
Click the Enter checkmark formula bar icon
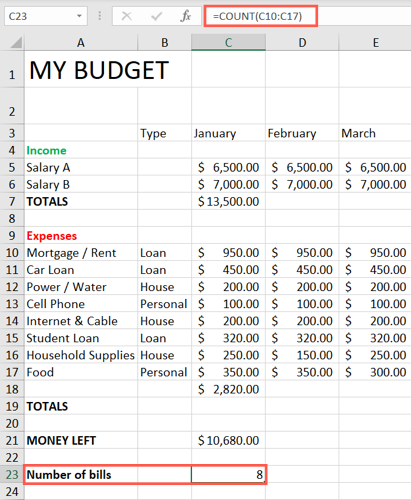point(156,16)
